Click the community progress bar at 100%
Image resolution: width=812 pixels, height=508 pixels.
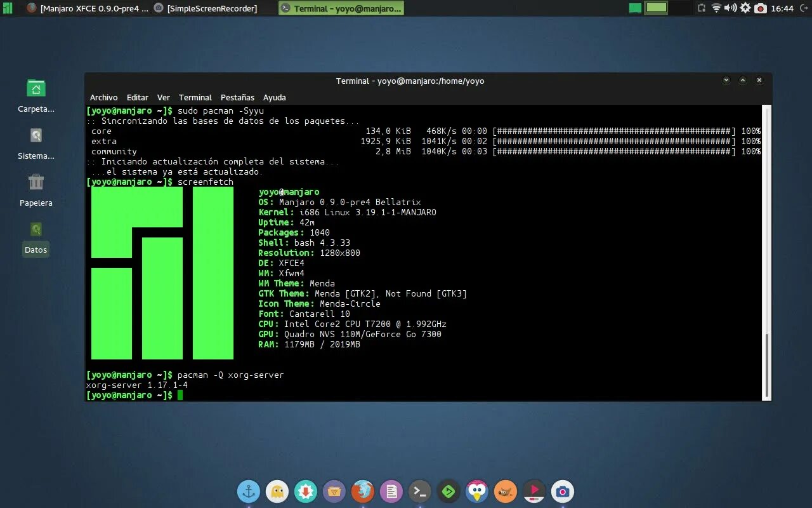click(614, 151)
